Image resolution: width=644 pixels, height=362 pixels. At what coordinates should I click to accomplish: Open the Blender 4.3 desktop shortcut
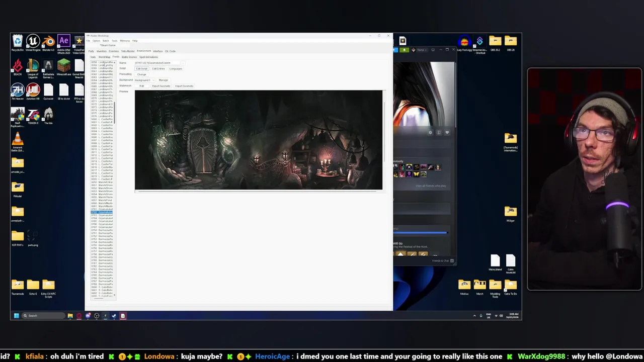(48, 42)
